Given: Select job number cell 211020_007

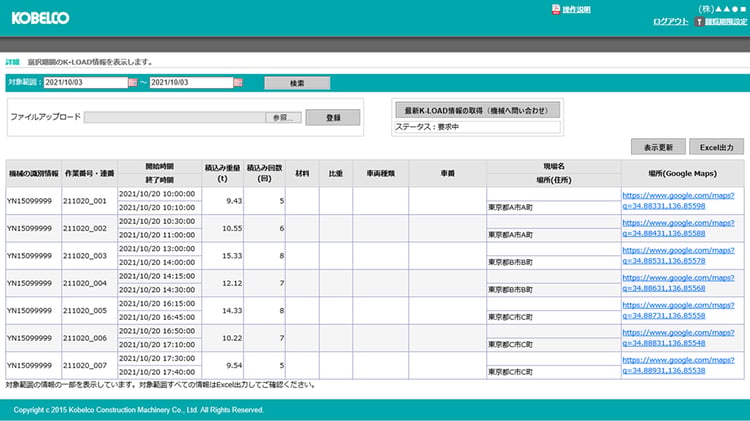Looking at the screenshot, I should [x=89, y=365].
